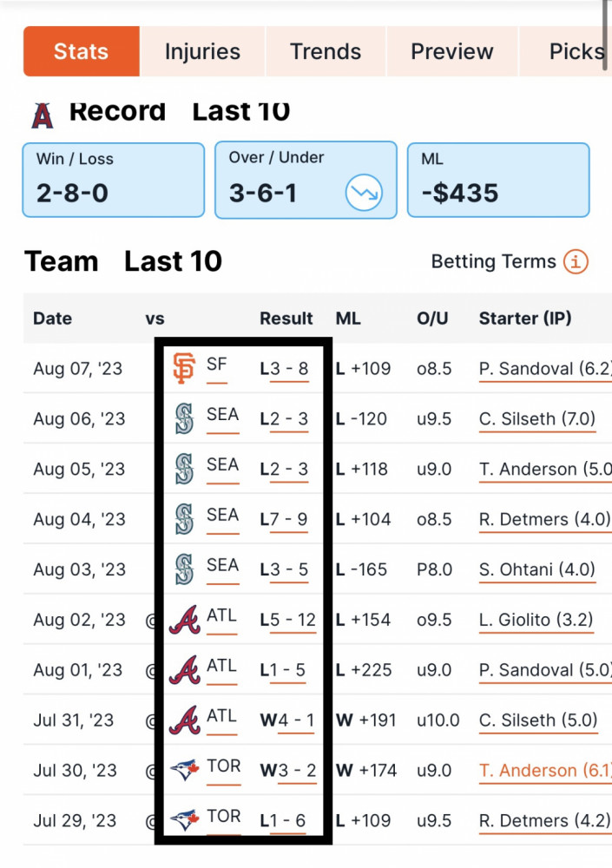Click the SF Giants logo in Aug 07 row
612x868 pixels.
click(184, 368)
